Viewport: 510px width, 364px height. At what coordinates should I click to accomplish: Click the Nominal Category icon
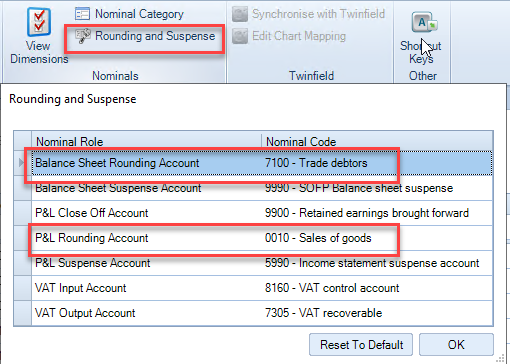82,14
